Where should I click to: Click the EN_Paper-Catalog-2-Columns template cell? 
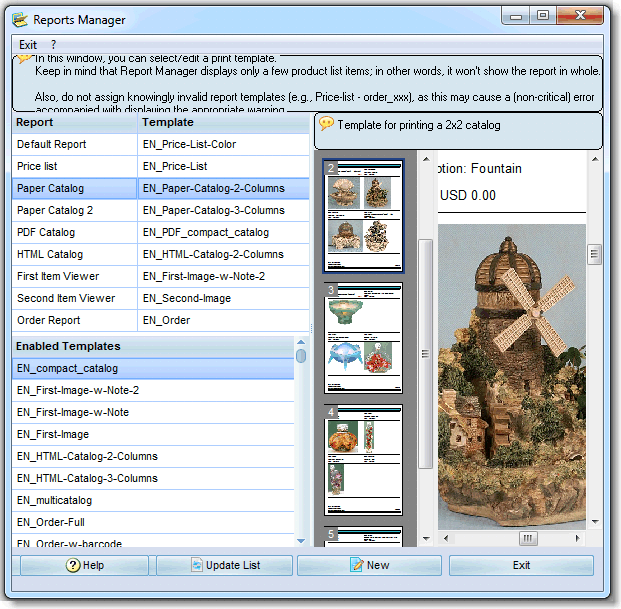click(x=223, y=188)
